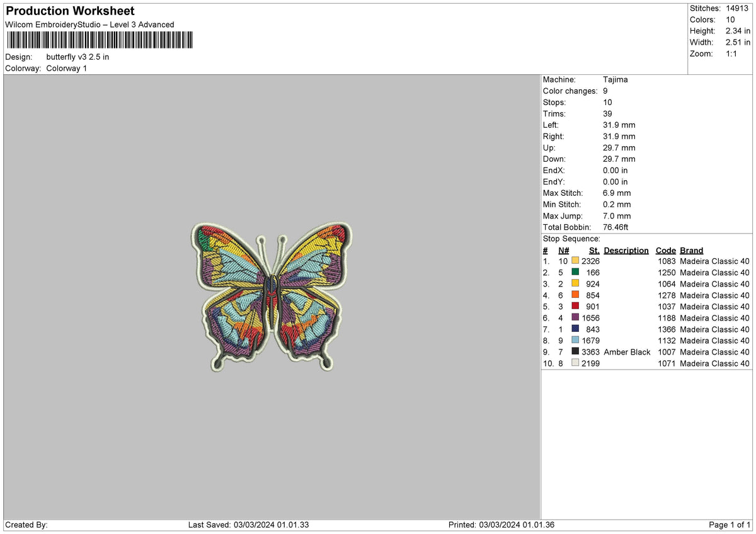This screenshot has height=534, width=756.
Task: Click the cream swatch for code 1071
Action: 575,363
